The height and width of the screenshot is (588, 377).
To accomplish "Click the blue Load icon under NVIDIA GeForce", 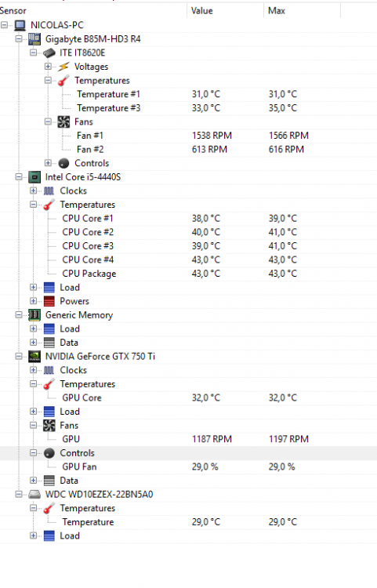I will coord(49,412).
